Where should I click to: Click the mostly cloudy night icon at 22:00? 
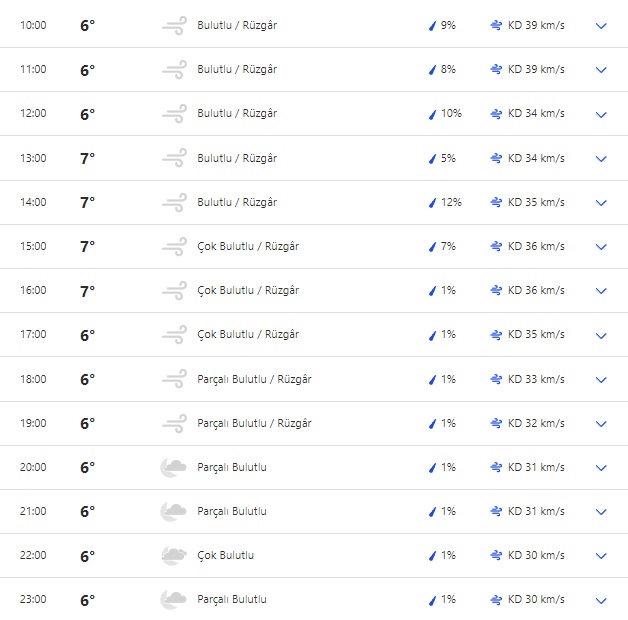tap(174, 555)
